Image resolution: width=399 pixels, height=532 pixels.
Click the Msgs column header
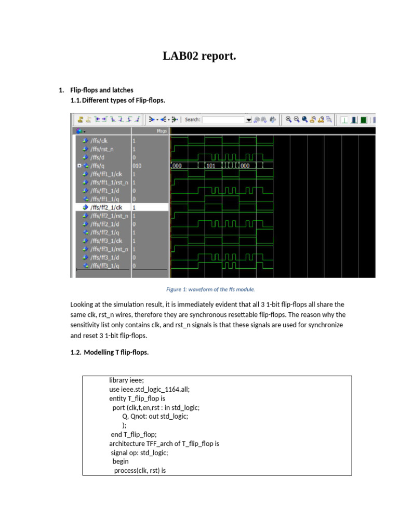tap(162, 131)
